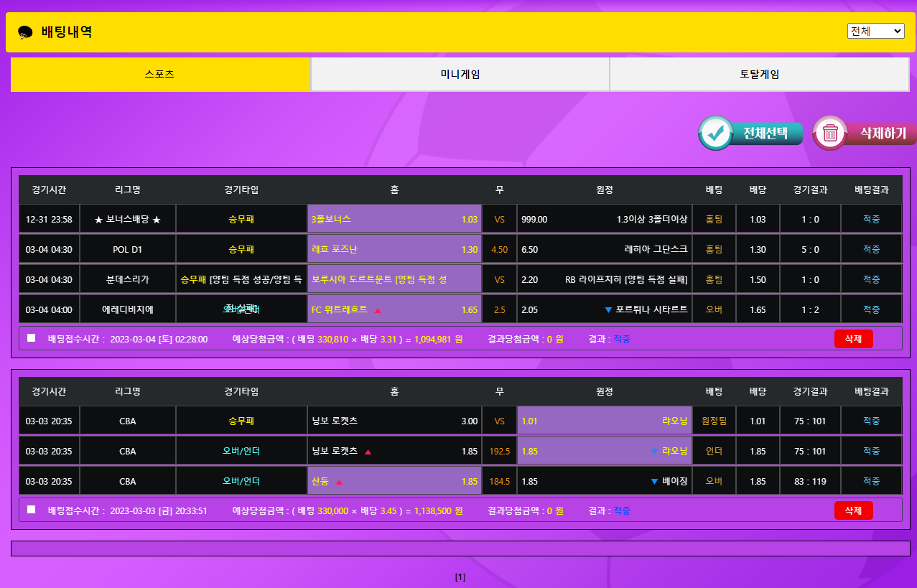This screenshot has height=588, width=917.
Task: Switch to the 미니게임 tab
Action: click(460, 74)
